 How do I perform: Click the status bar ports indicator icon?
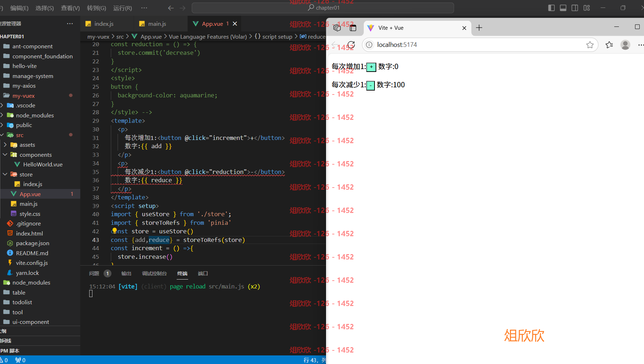(x=20, y=360)
